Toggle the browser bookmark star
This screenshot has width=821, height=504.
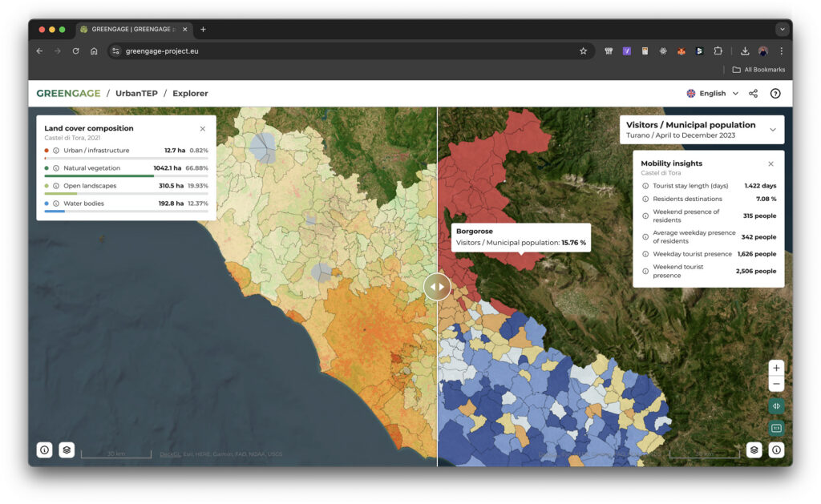(x=584, y=50)
